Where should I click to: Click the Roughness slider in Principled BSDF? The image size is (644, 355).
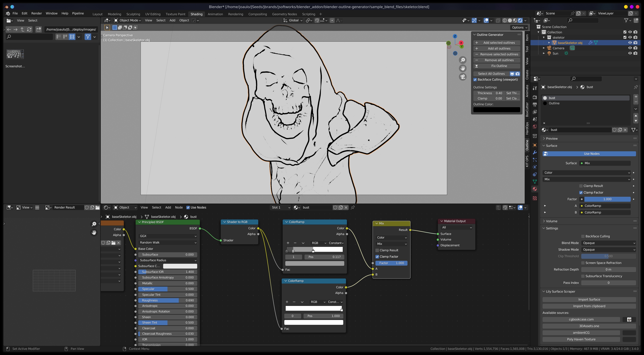pyautogui.click(x=168, y=301)
